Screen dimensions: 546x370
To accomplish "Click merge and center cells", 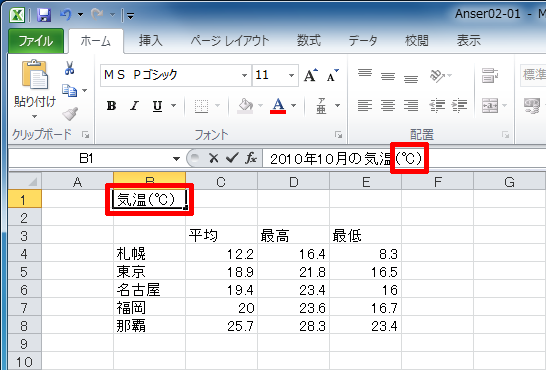I will (x=490, y=105).
